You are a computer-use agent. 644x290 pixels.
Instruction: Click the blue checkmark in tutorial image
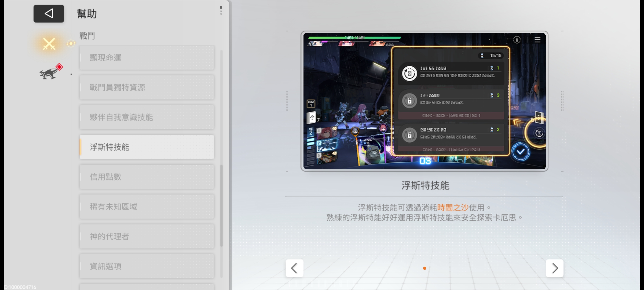[x=521, y=152]
